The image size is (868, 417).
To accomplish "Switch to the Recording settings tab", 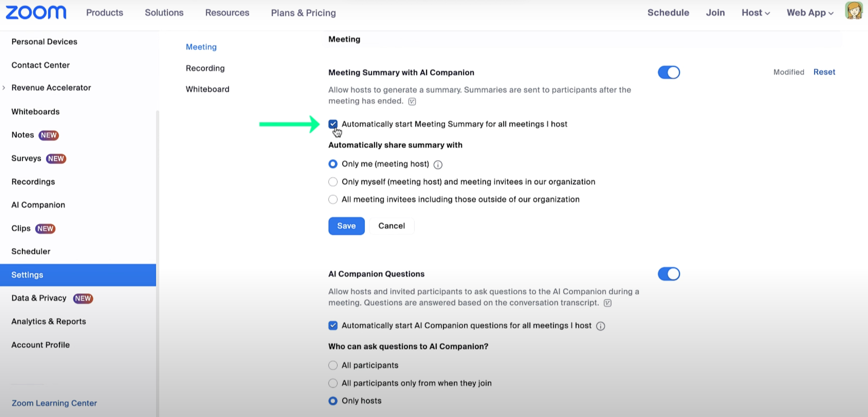I will [x=205, y=68].
